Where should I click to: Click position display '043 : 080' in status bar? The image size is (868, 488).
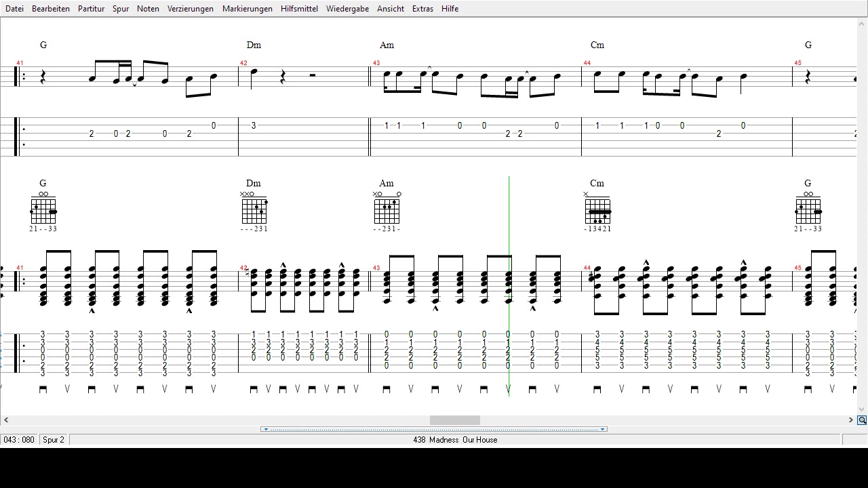click(19, 440)
